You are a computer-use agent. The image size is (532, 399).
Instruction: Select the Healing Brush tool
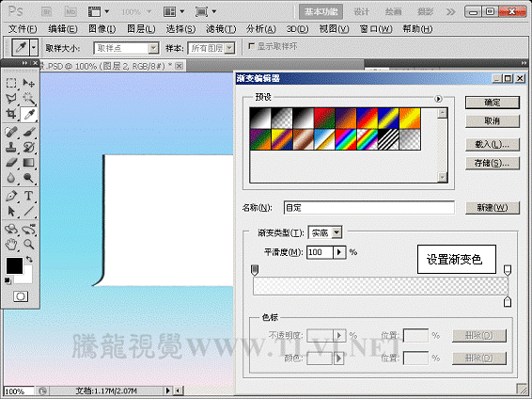(11, 132)
